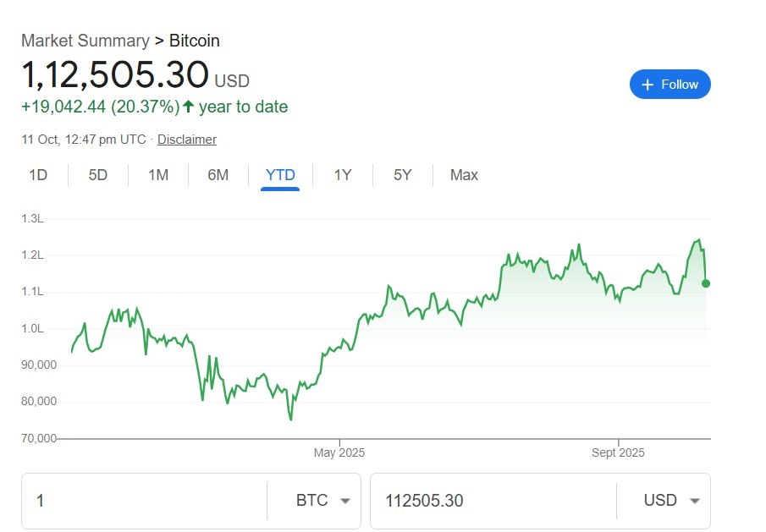Click the BTC amount input field
766x532 pixels.
coord(144,501)
